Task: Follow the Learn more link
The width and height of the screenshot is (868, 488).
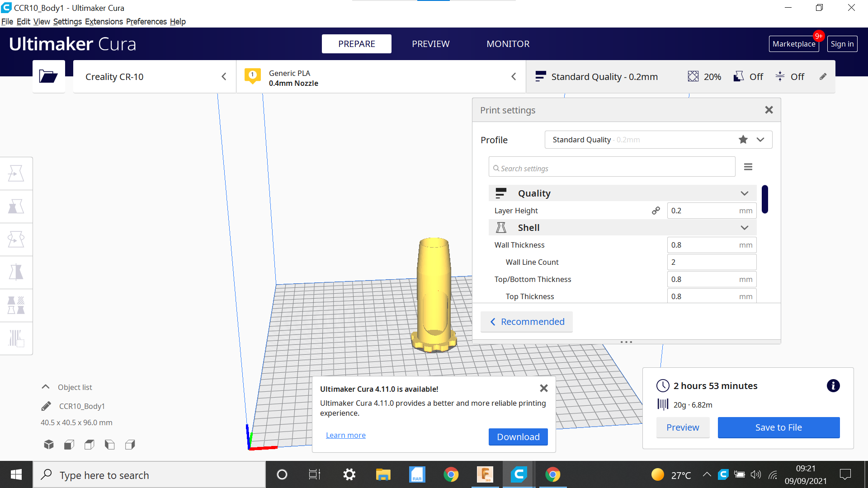Action: 346,435
